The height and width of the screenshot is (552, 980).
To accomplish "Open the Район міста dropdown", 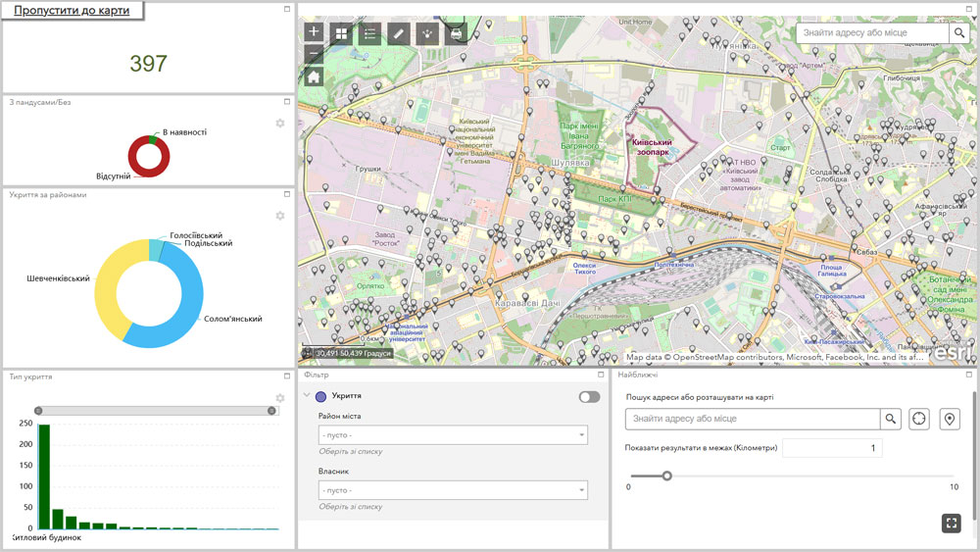I will point(453,434).
